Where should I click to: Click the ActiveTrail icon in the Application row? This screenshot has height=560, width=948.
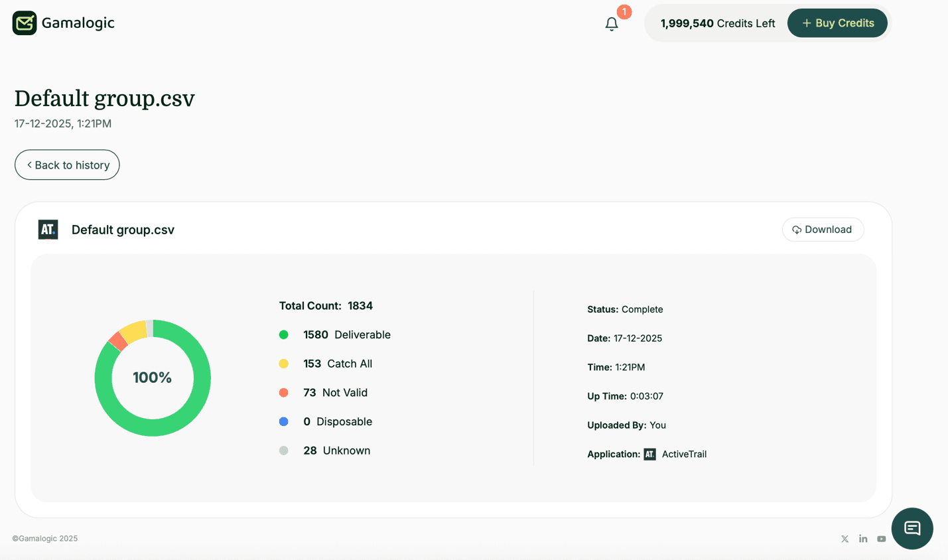(x=649, y=454)
